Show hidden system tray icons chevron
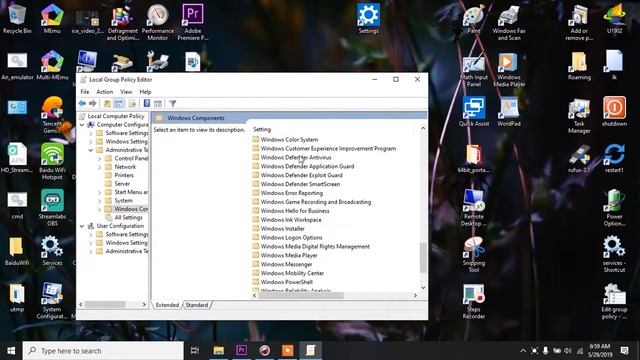640x360 pixels. click(x=523, y=351)
